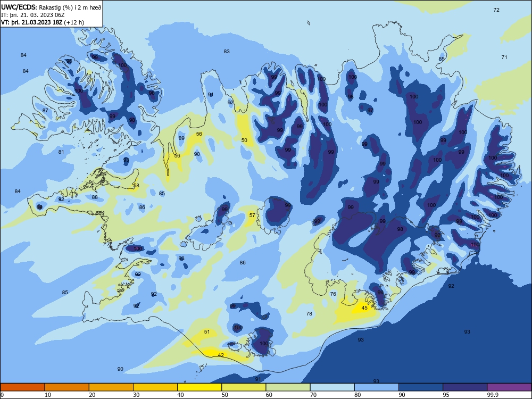Viewport: 532px width, 399px height.
Task: Click the pale yellow 50–60 legend swatch
Action: pyautogui.click(x=244, y=387)
